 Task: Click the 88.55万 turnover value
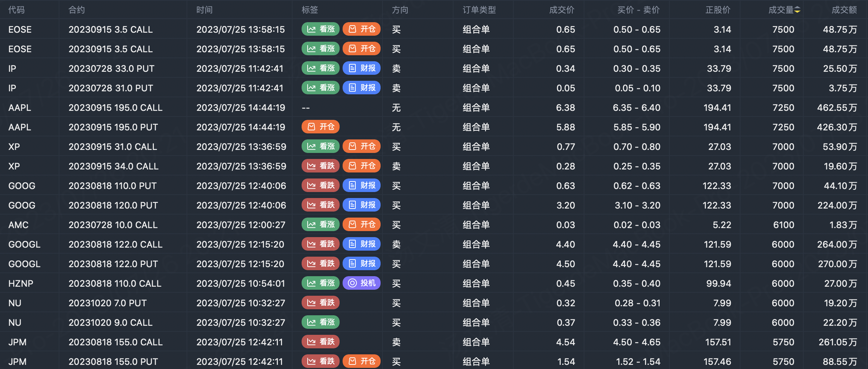pyautogui.click(x=840, y=362)
